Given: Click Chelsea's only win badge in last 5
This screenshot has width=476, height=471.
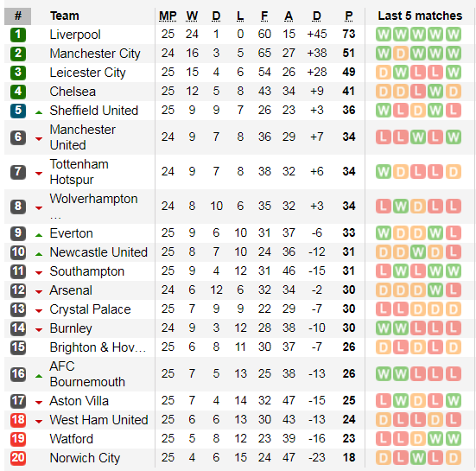Looking at the screenshot, I should (435, 92).
